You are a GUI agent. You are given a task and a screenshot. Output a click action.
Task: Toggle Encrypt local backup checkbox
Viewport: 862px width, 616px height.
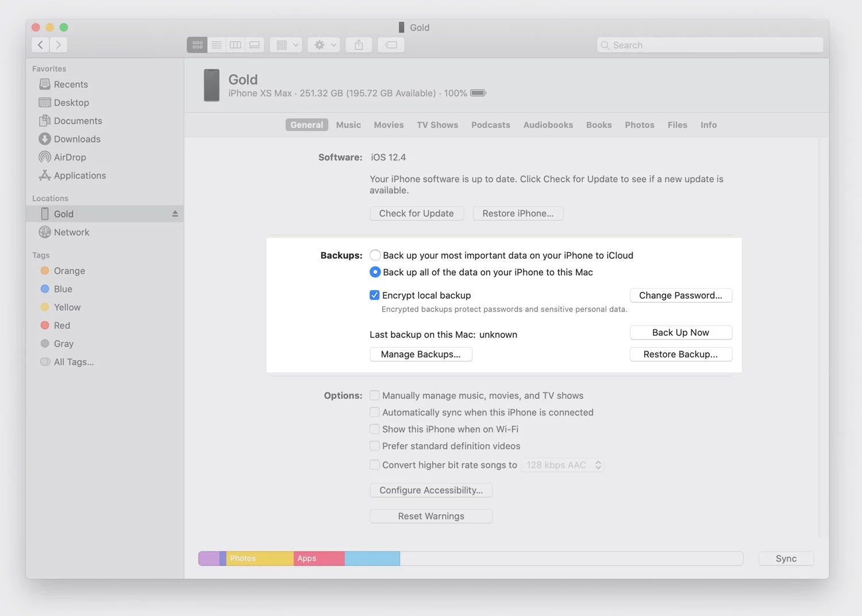pyautogui.click(x=375, y=295)
